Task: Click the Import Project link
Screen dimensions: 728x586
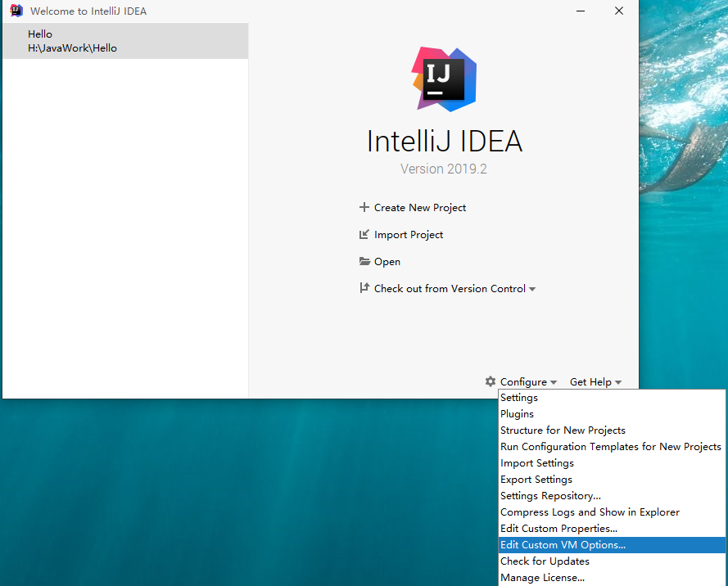Action: point(409,235)
